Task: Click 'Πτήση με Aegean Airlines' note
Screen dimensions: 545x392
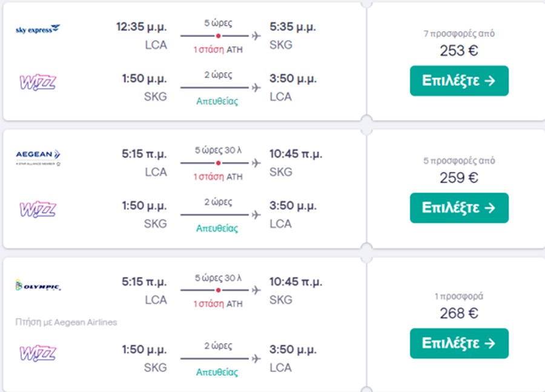Action: point(66,322)
